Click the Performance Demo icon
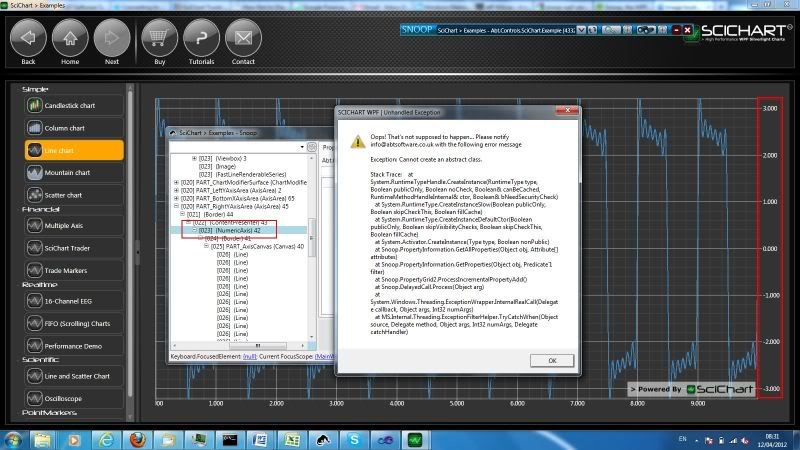The width and height of the screenshot is (800, 450). (35, 346)
